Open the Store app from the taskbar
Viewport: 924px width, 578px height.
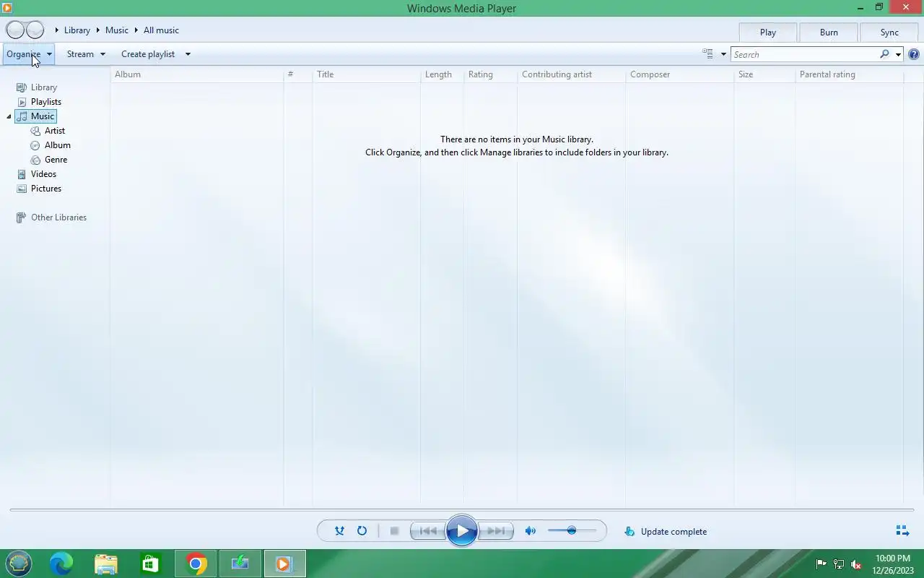[150, 564]
